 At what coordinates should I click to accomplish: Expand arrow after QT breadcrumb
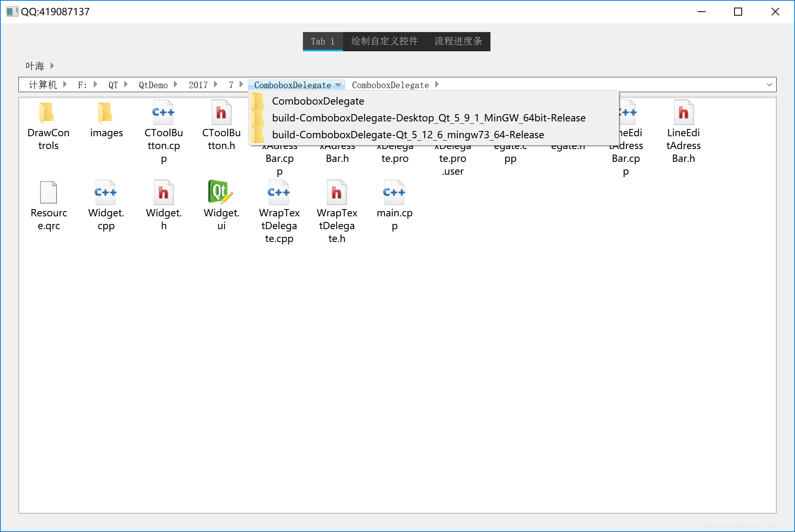pyautogui.click(x=126, y=84)
